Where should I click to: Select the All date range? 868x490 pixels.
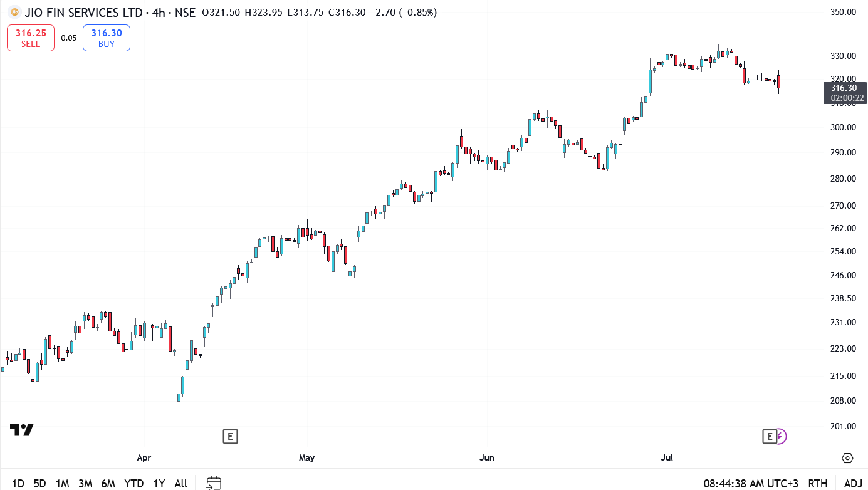point(180,483)
